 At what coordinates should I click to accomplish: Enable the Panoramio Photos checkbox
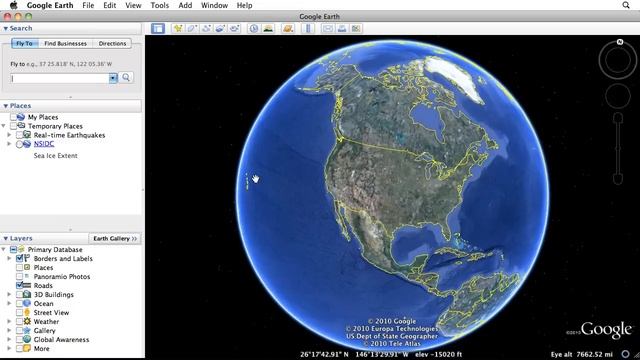[19, 276]
